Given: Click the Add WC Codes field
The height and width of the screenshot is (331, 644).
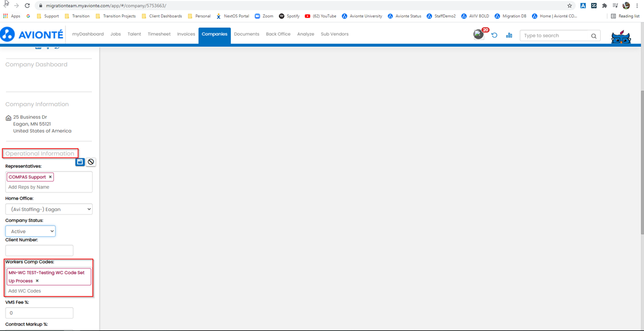Looking at the screenshot, I should [48, 291].
